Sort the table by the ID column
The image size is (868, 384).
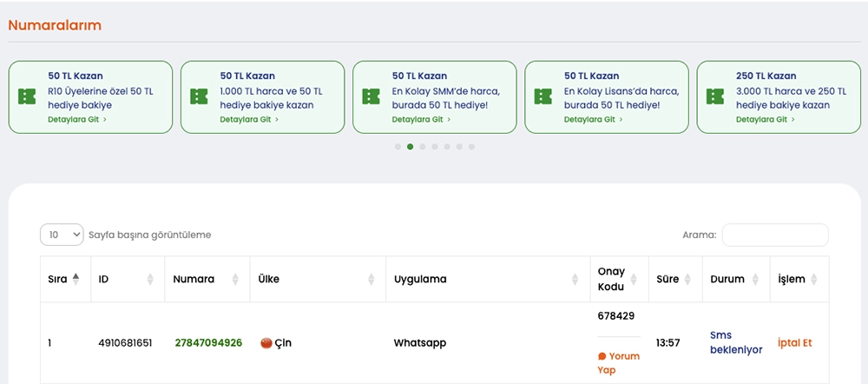[x=151, y=279]
